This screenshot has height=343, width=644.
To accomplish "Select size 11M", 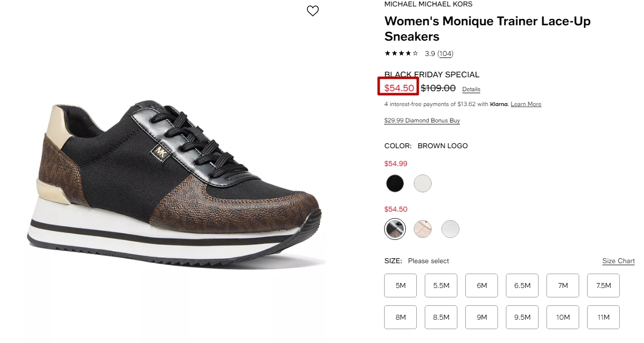I will pos(603,317).
